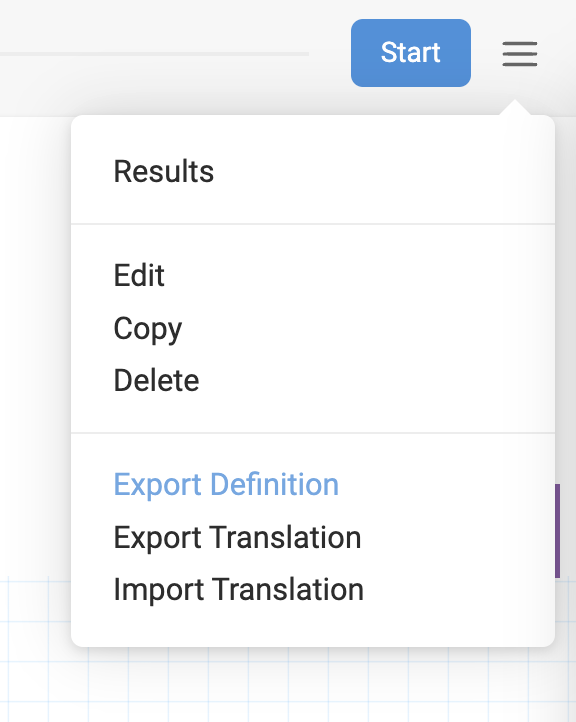
Task: Select the Copy menu entry
Action: pyautogui.click(x=148, y=329)
